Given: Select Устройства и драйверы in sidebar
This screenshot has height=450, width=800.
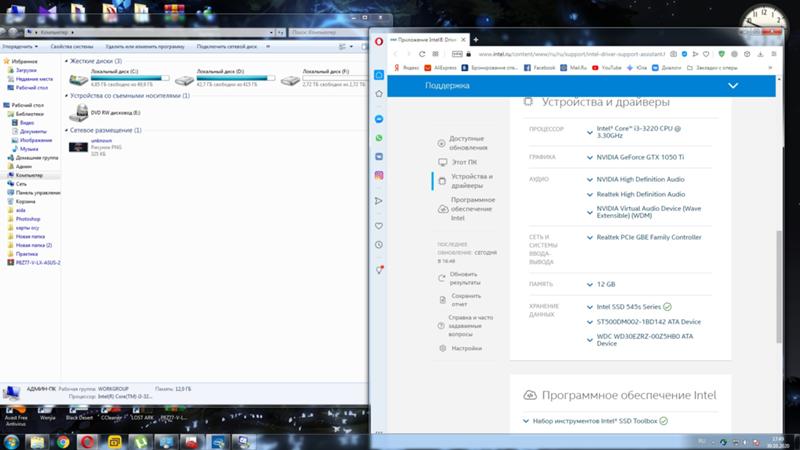Looking at the screenshot, I should (466, 181).
